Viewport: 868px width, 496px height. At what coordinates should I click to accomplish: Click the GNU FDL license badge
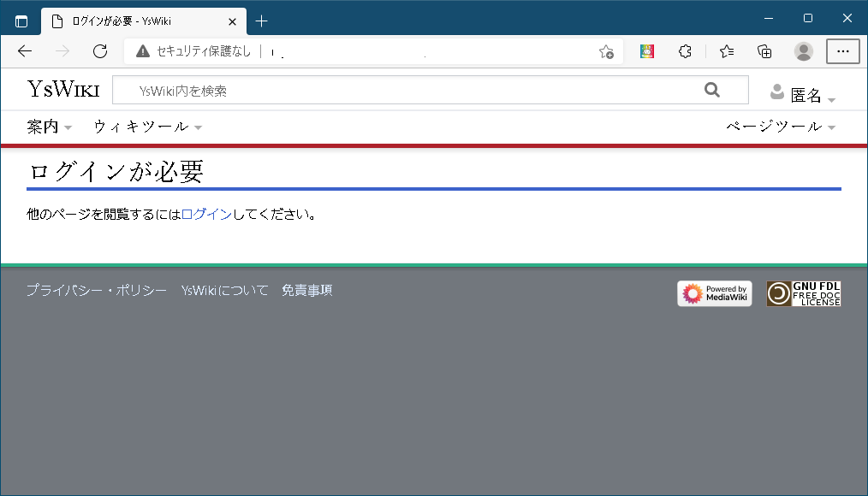[x=803, y=293]
